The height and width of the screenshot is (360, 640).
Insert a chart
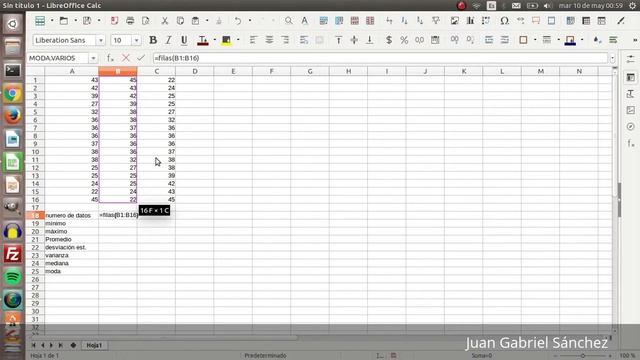pos(470,20)
